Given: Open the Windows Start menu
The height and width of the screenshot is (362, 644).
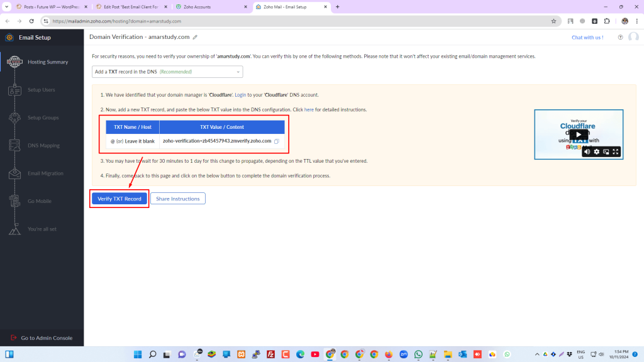Looking at the screenshot, I should tap(138, 354).
